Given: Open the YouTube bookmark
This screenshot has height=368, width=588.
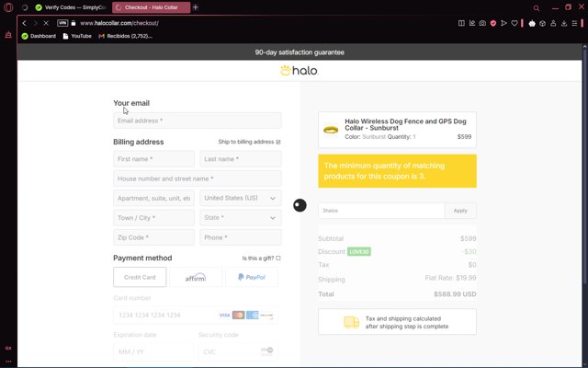Looking at the screenshot, I should [77, 36].
